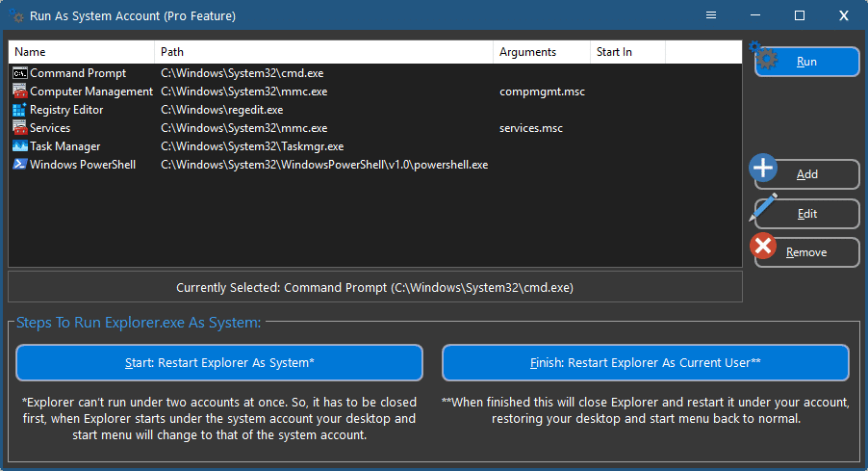Screen dimensions: 868x471
Task: Click the Command Prompt icon in list
Action: click(x=19, y=73)
